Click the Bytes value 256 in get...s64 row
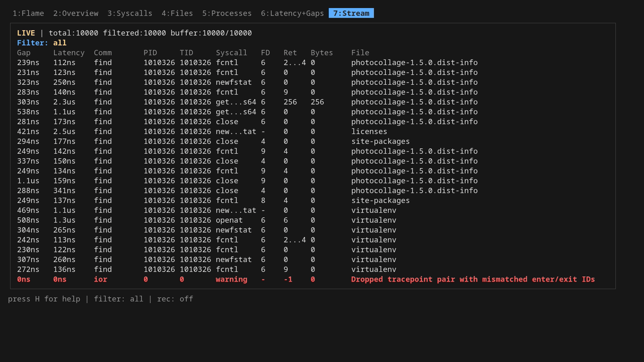 (317, 102)
